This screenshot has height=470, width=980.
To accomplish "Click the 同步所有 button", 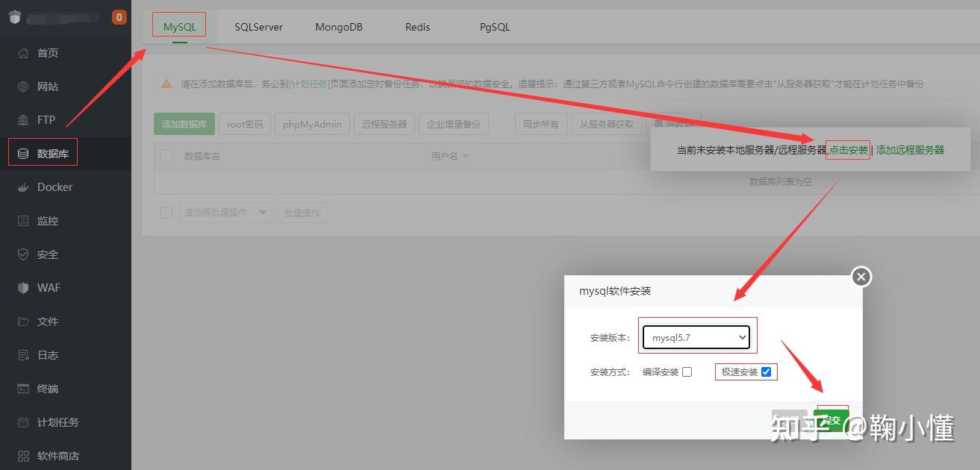I will [541, 124].
